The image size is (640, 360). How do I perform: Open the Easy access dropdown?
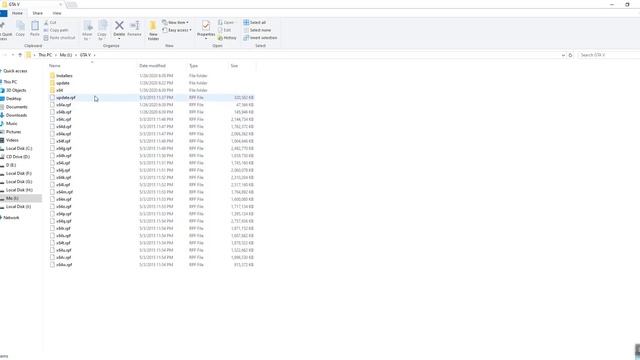(177, 30)
